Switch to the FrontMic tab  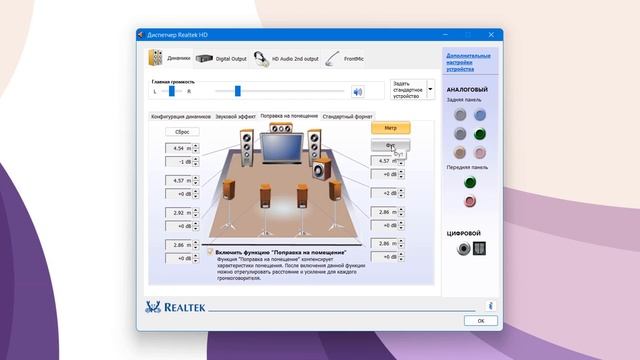coord(344,59)
